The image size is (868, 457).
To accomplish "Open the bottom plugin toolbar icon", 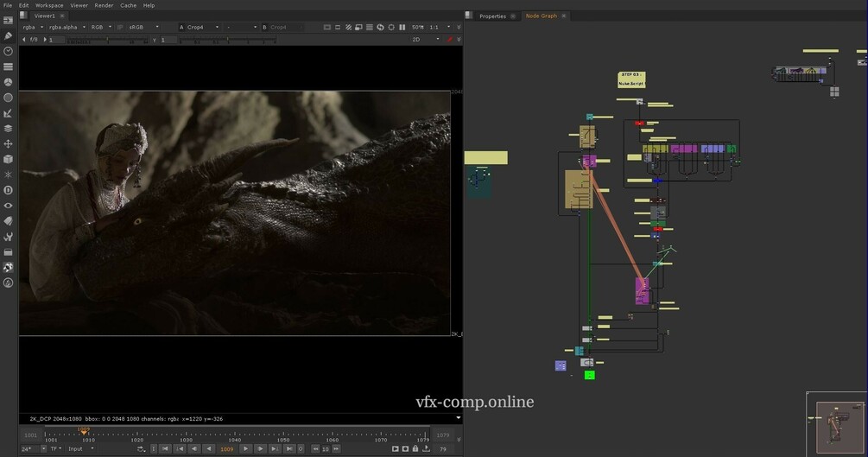I will 8,283.
